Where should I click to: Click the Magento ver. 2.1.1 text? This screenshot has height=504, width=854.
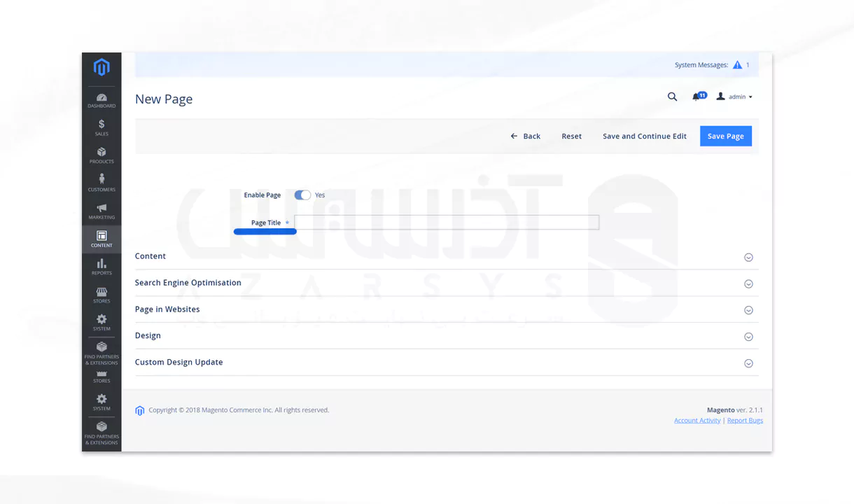[x=735, y=410]
